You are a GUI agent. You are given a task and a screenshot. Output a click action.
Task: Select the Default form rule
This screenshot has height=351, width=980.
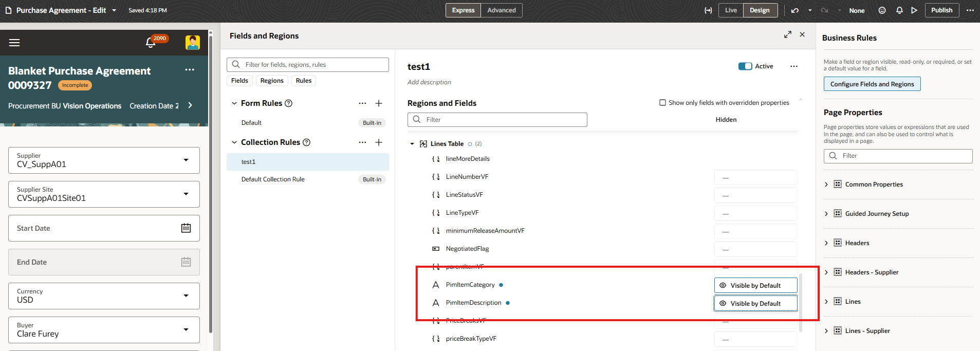click(x=307, y=123)
